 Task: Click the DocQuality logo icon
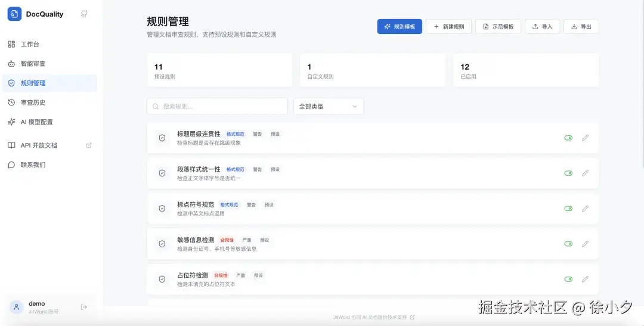pos(14,14)
